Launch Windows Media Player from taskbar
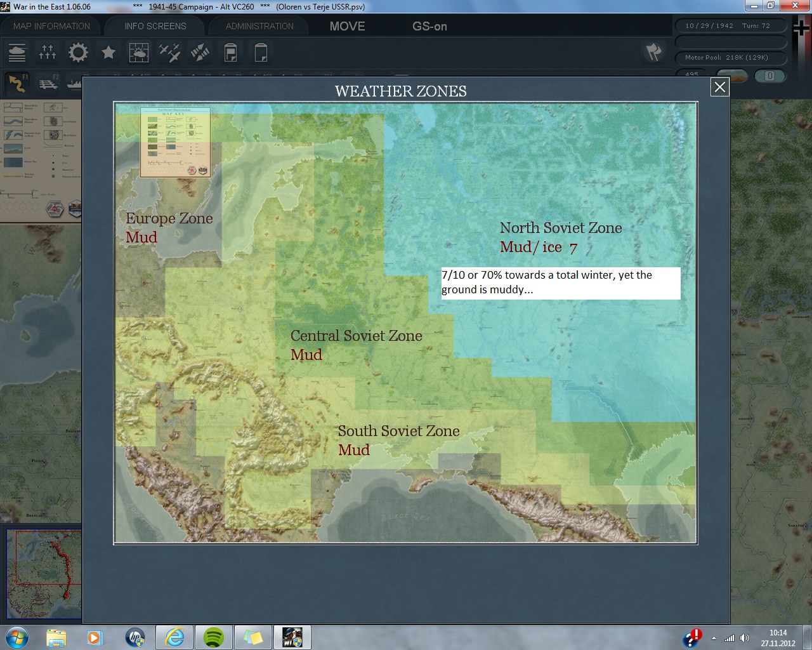The image size is (812, 650). tap(95, 637)
